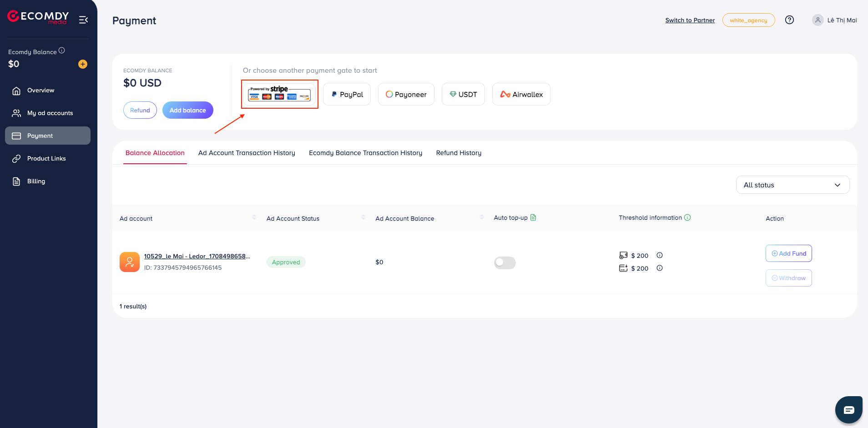The width and height of the screenshot is (868, 428).
Task: Open Ecomdy Balance Transaction History tab
Action: pos(366,153)
